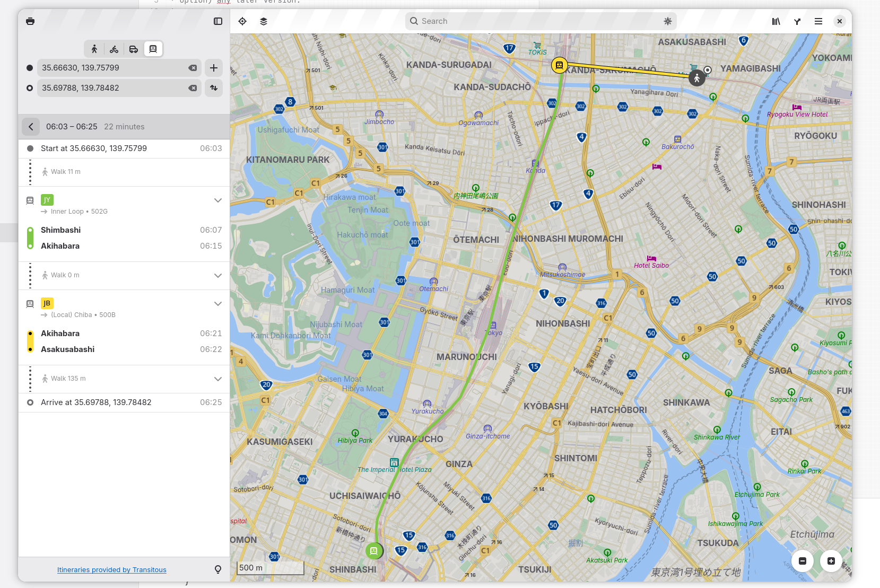
Task: Expand the Walk 135 m step
Action: click(x=217, y=379)
